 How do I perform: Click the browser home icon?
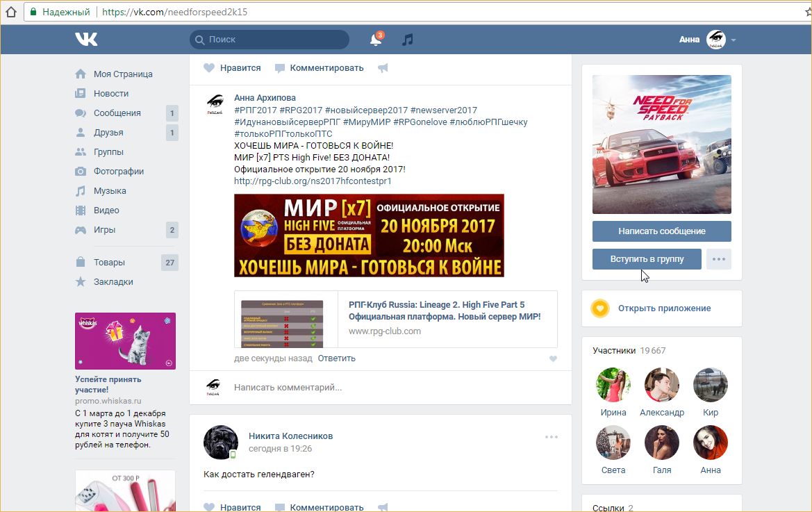tap(11, 12)
